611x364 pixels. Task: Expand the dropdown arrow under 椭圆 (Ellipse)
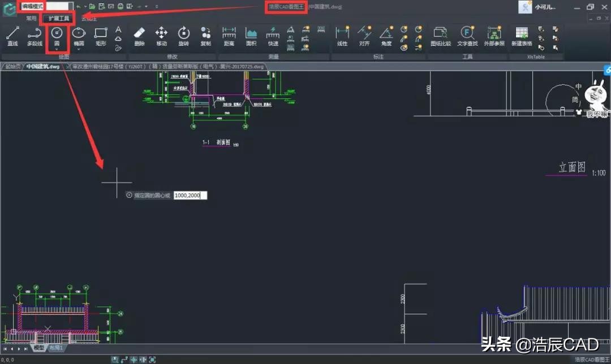click(79, 49)
